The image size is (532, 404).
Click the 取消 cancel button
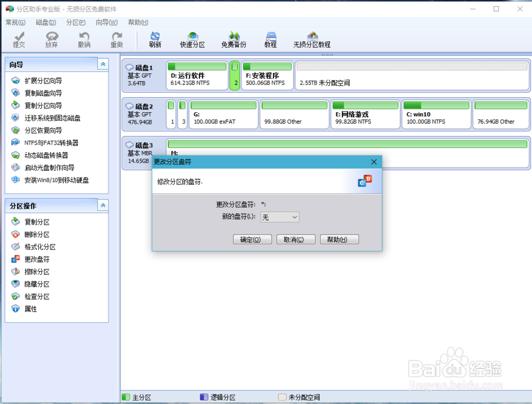pos(296,239)
